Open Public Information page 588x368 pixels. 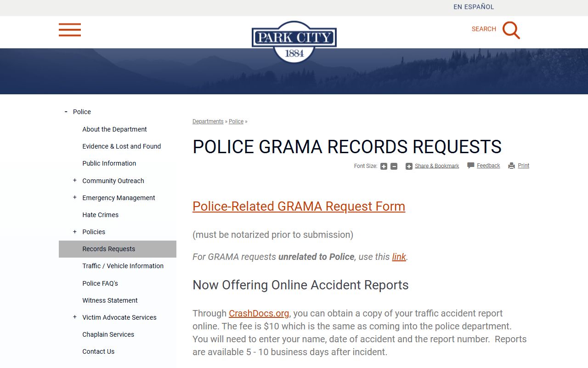click(109, 163)
